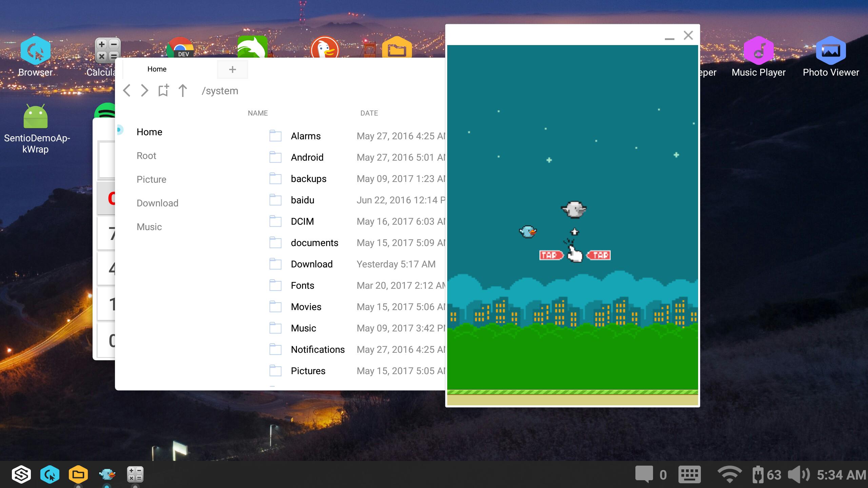Go back in the file manager
The height and width of the screenshot is (488, 868).
pyautogui.click(x=127, y=90)
